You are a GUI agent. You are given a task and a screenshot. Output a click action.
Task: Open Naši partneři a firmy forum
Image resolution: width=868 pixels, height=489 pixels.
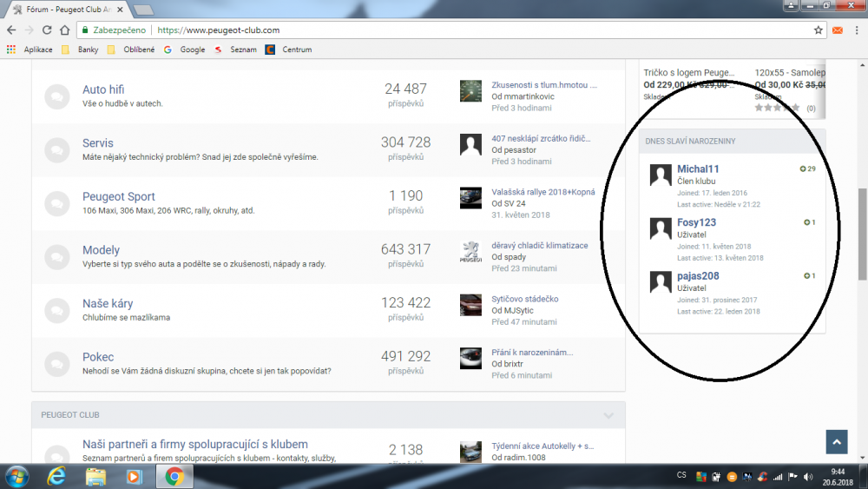click(194, 444)
